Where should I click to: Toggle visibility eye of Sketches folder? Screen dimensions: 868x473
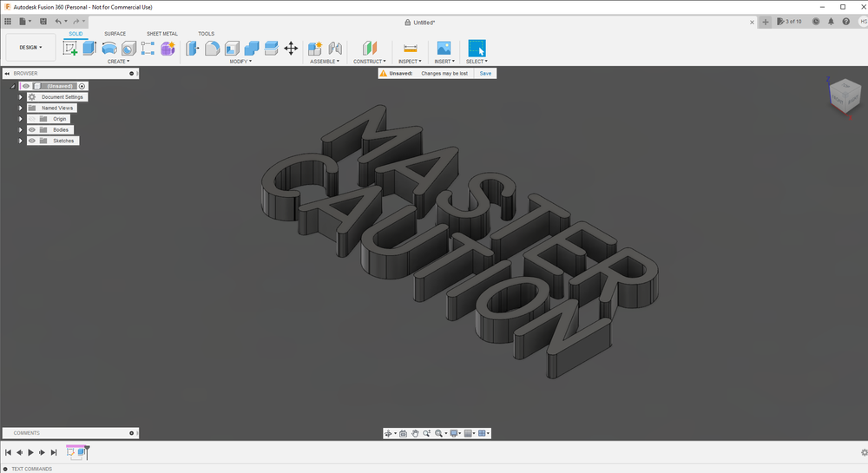click(x=32, y=141)
